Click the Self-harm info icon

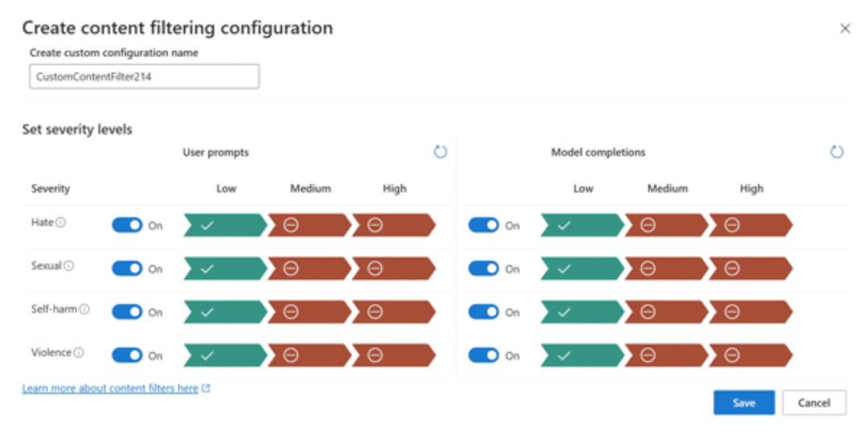click(x=84, y=309)
